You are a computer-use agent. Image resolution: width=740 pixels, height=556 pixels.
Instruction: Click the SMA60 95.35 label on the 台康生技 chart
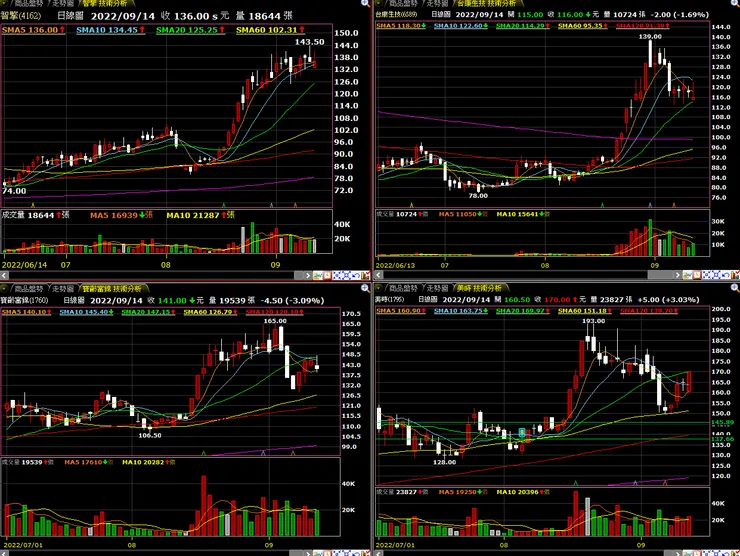coord(583,25)
